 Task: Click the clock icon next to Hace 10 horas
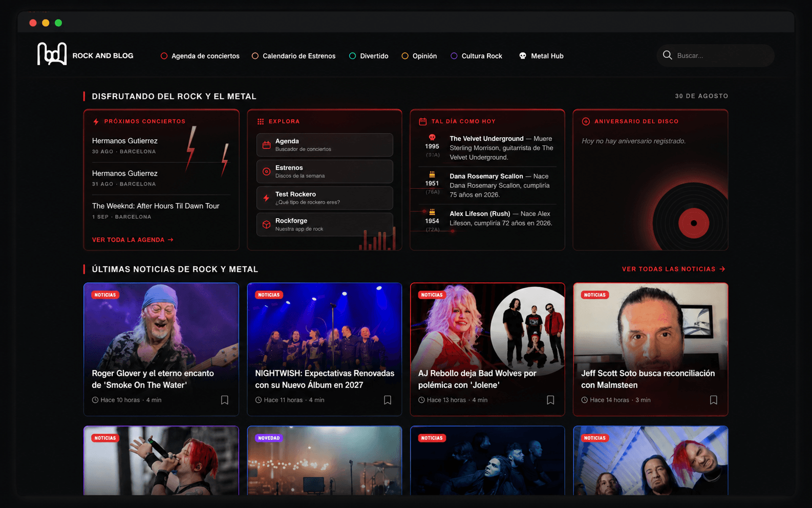95,400
